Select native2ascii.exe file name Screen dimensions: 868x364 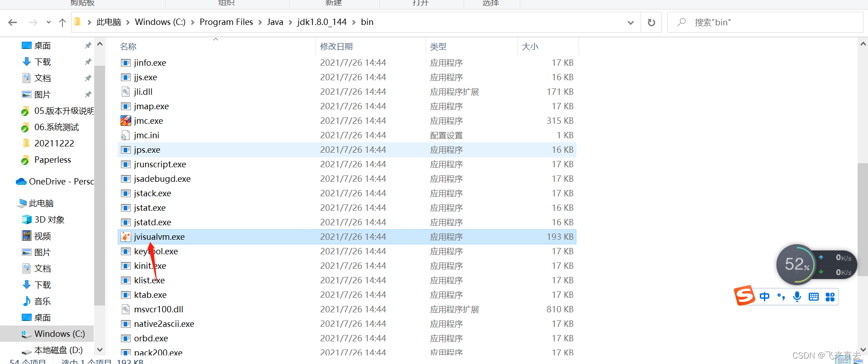pyautogui.click(x=164, y=324)
